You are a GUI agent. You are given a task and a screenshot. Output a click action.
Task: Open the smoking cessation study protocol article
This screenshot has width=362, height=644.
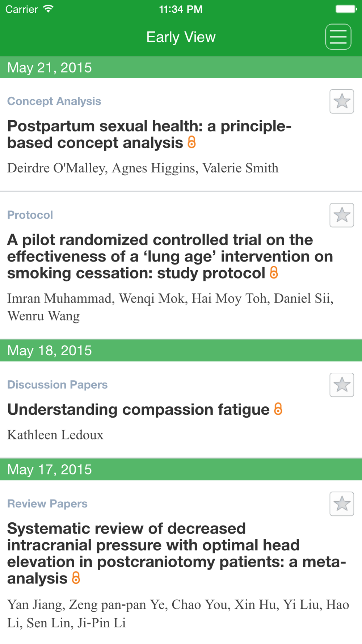tap(169, 256)
